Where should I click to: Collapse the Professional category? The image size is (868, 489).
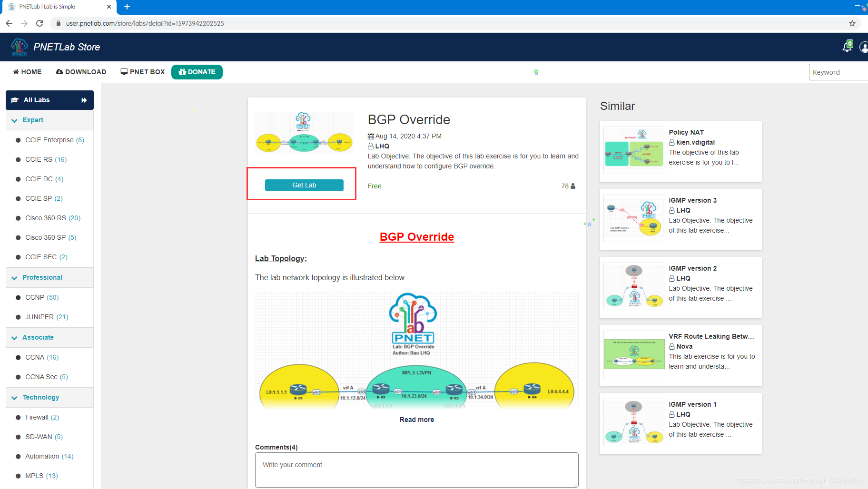(x=49, y=277)
